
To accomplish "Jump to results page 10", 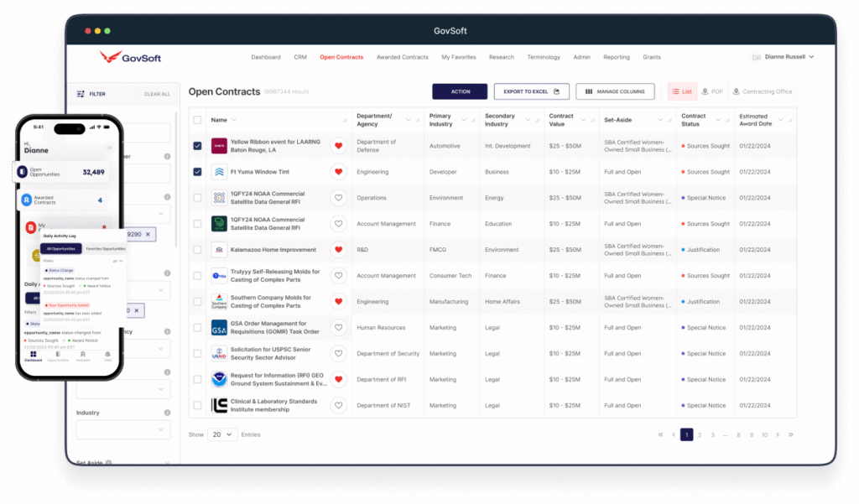I will click(x=764, y=434).
